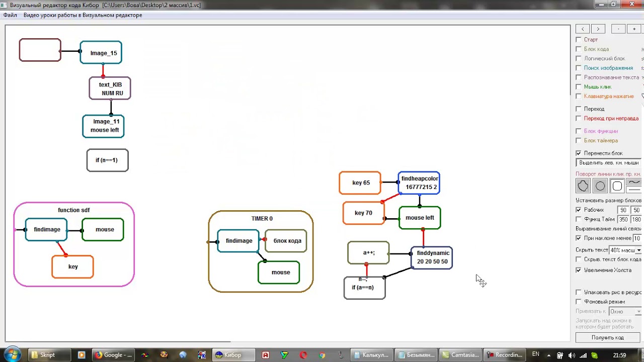Select the rounded rectangle block shape icon

click(617, 186)
